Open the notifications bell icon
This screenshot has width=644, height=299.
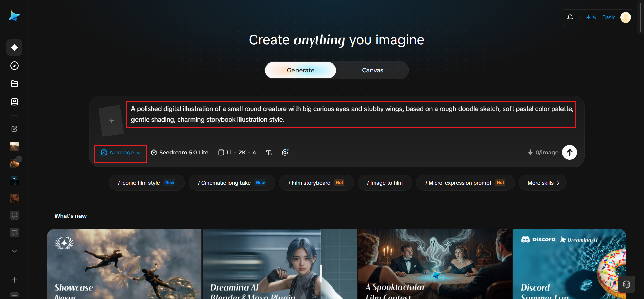tap(570, 17)
